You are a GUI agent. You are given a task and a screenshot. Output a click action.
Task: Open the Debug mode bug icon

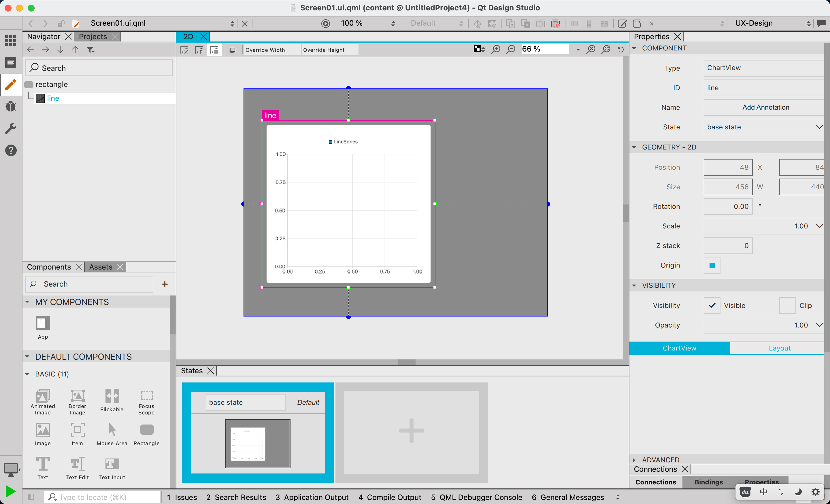tap(11, 106)
